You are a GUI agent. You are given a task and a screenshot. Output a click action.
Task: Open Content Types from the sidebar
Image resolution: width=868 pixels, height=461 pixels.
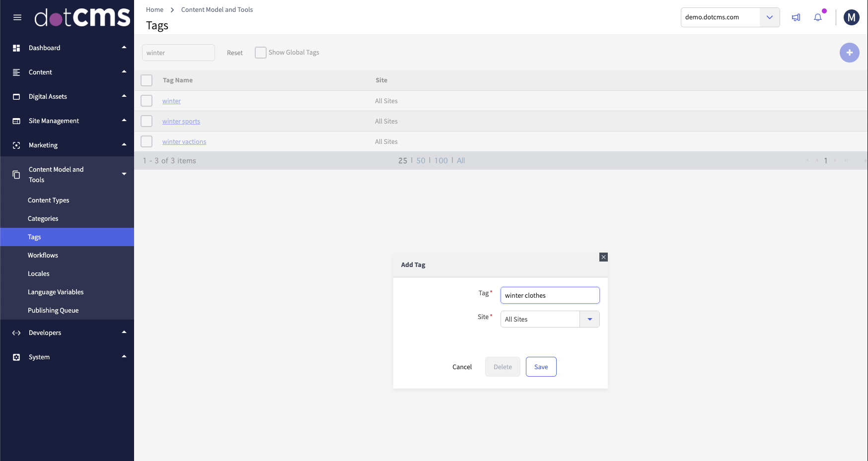48,200
